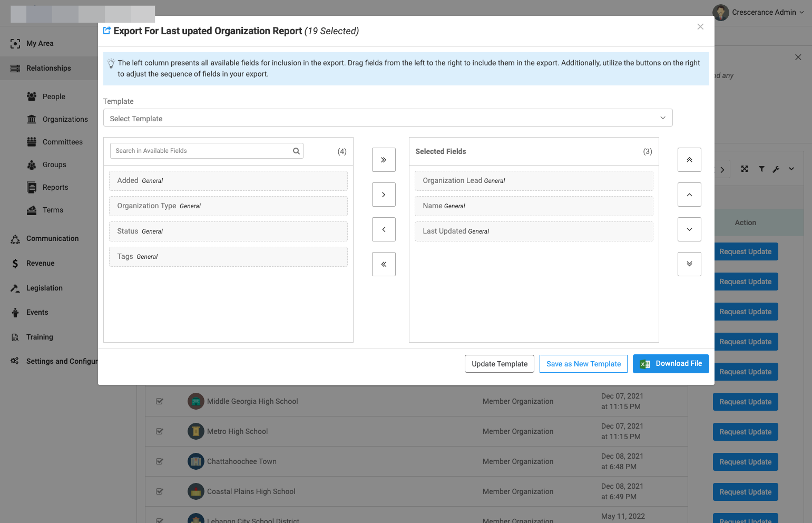Select Communication in the sidebar

(x=52, y=238)
